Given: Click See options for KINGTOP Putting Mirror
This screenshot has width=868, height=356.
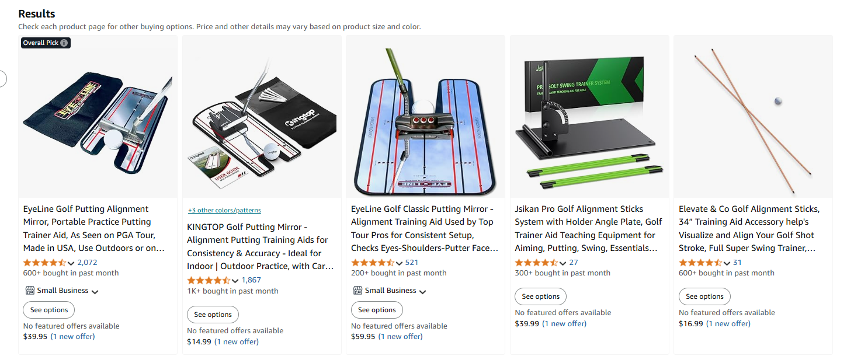Looking at the screenshot, I should tap(213, 315).
